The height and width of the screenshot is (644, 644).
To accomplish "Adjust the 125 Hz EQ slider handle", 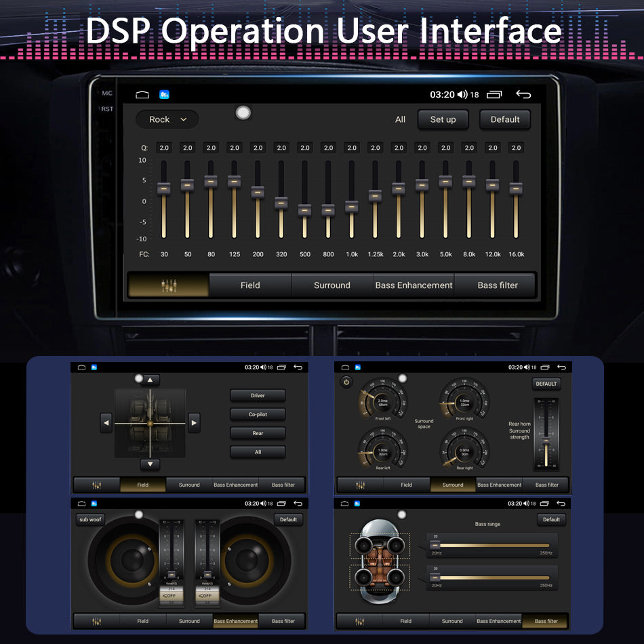I will point(234,181).
